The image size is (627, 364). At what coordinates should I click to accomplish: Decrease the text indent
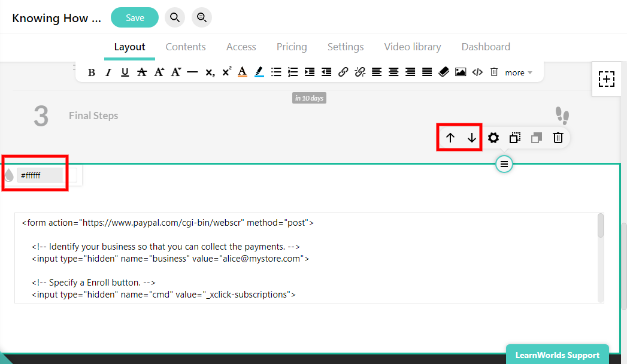coord(326,72)
